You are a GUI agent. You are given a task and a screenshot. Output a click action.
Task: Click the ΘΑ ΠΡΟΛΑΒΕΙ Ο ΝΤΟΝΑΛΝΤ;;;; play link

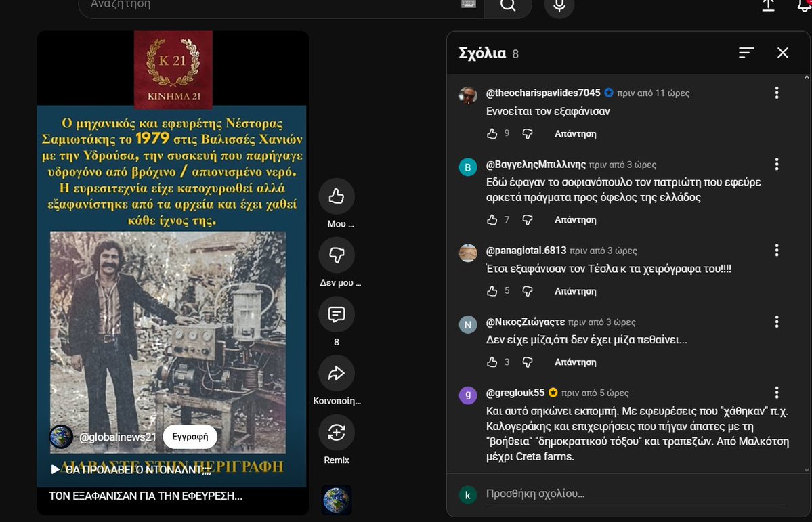click(131, 469)
